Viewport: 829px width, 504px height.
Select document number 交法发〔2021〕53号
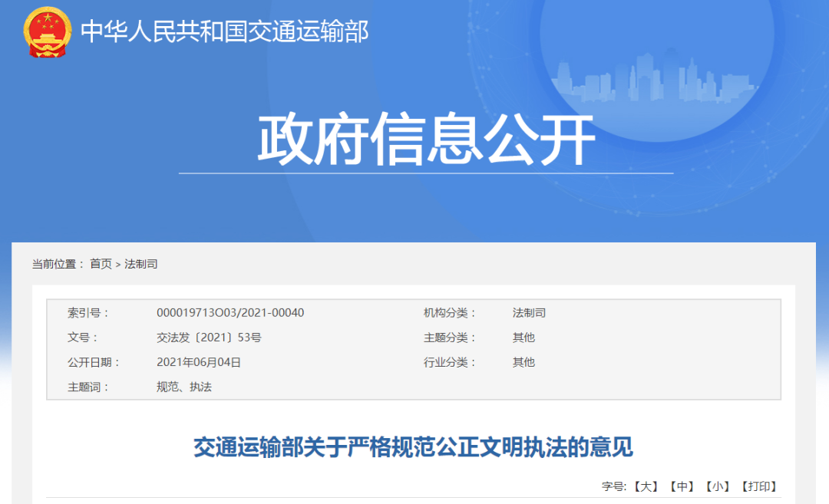[209, 338]
